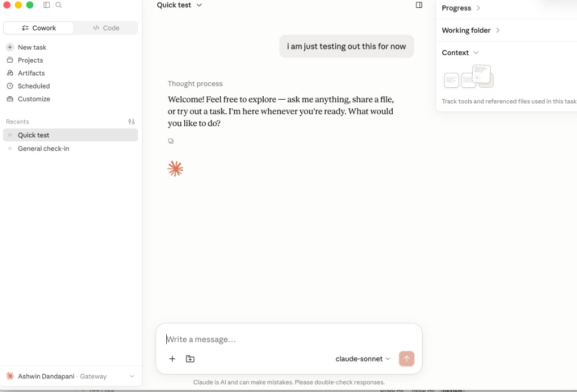The height and width of the screenshot is (392, 577).
Task: Toggle the right side panel icon
Action: tap(419, 5)
